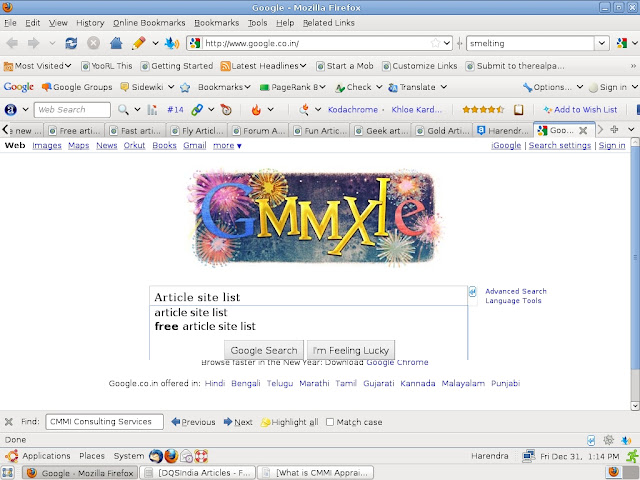This screenshot has width=640, height=480.
Task: Open a new tab with the plus icon
Action: pyautogui.click(x=614, y=130)
